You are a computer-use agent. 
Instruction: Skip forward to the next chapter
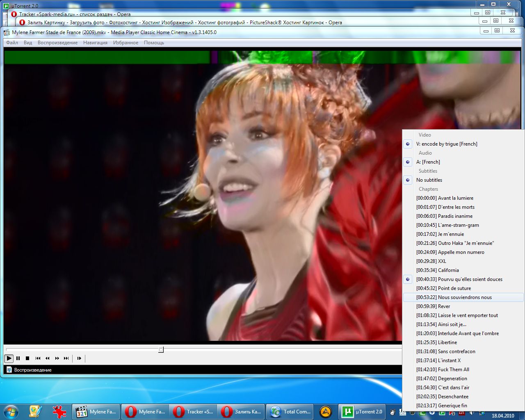(x=66, y=358)
